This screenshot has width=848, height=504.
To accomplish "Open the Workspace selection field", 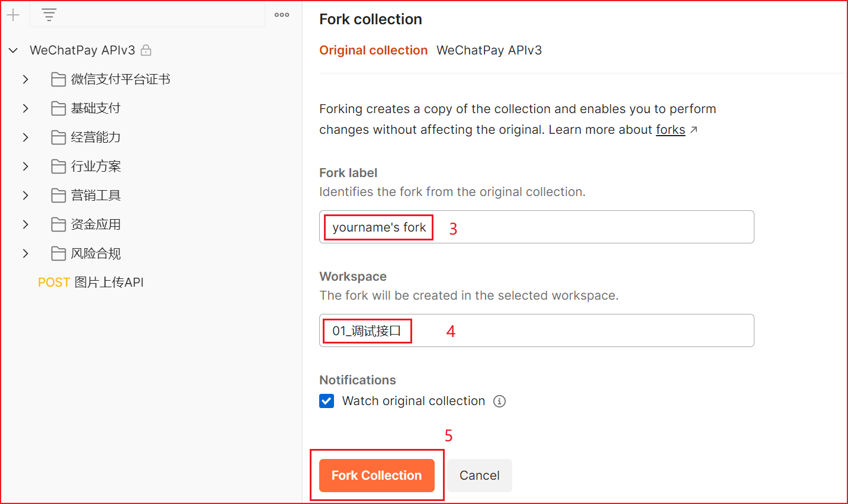I will 592,330.
